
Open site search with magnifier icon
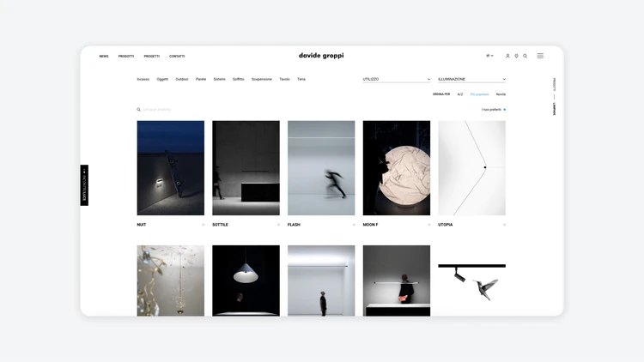pos(526,56)
